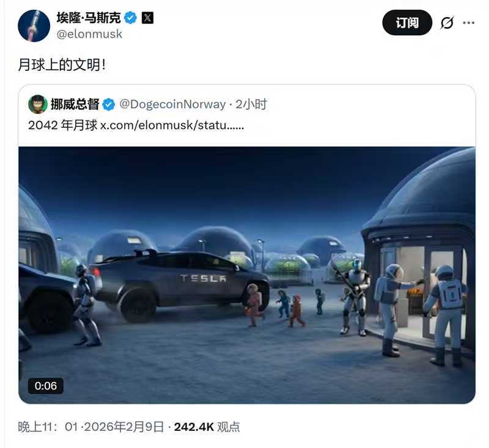Viewport: 489px width, 448px height.
Task: Click the 月球上的文明 post text
Action: pos(62,65)
